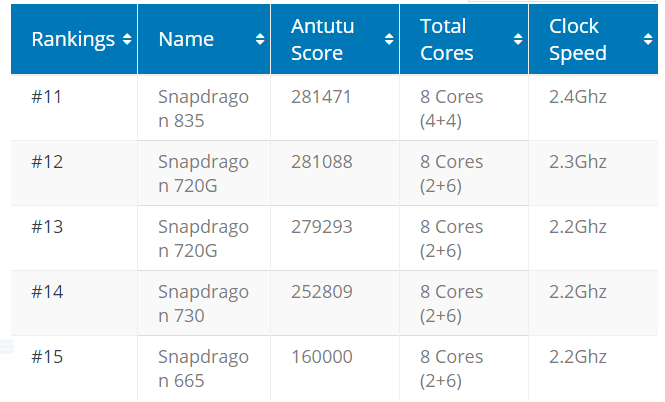This screenshot has width=665, height=402.
Task: Click the 2.4Ghz clock speed cell
Action: click(x=593, y=108)
